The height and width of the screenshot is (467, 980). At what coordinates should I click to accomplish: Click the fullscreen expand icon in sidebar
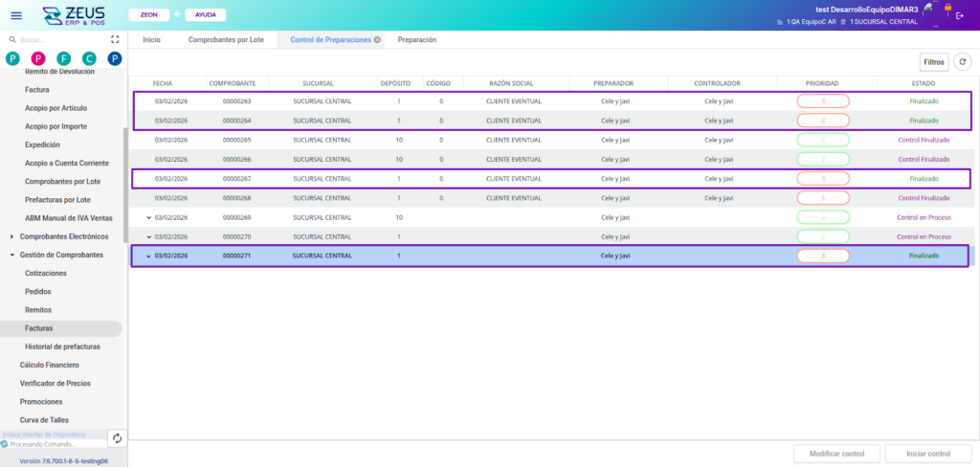[116, 40]
